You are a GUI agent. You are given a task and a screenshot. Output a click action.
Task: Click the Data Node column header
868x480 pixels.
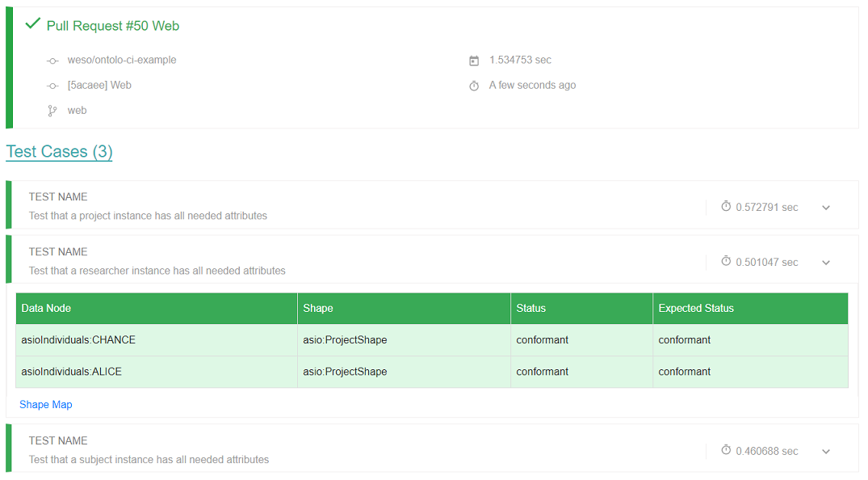point(157,308)
